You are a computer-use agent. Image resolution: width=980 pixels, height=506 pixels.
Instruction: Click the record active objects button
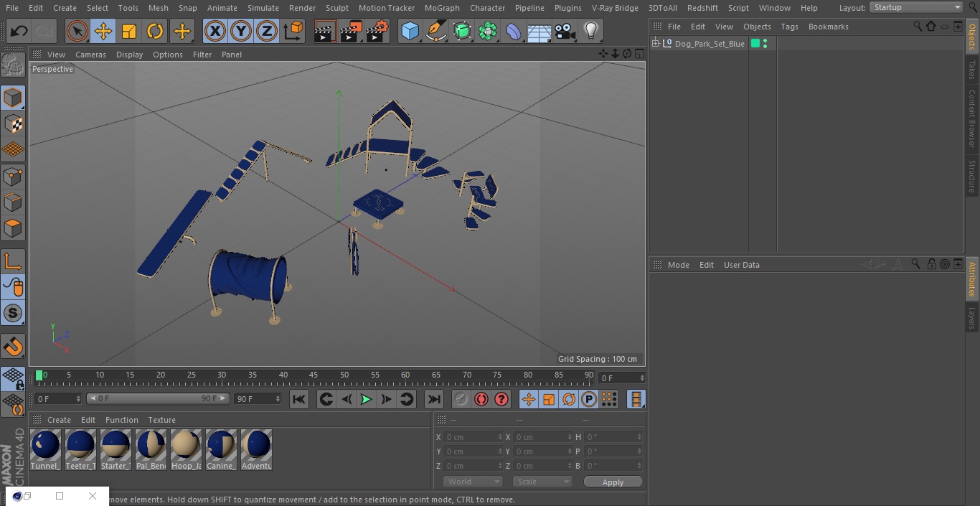461,399
